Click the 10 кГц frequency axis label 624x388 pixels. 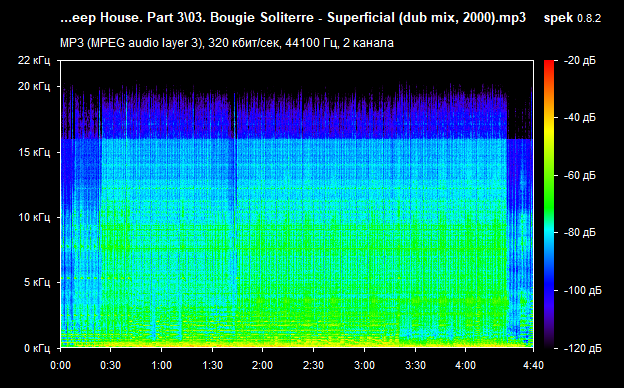tap(34, 217)
